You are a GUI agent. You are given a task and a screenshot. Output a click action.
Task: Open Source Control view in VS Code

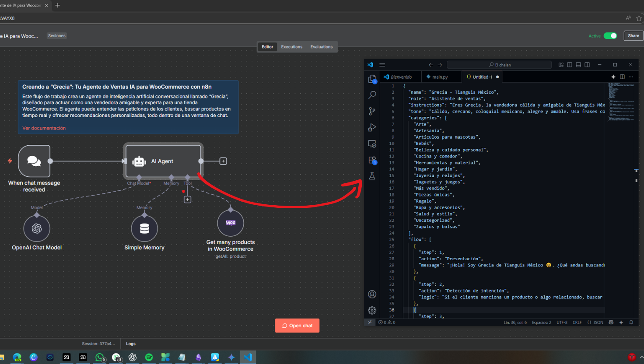pos(372,111)
